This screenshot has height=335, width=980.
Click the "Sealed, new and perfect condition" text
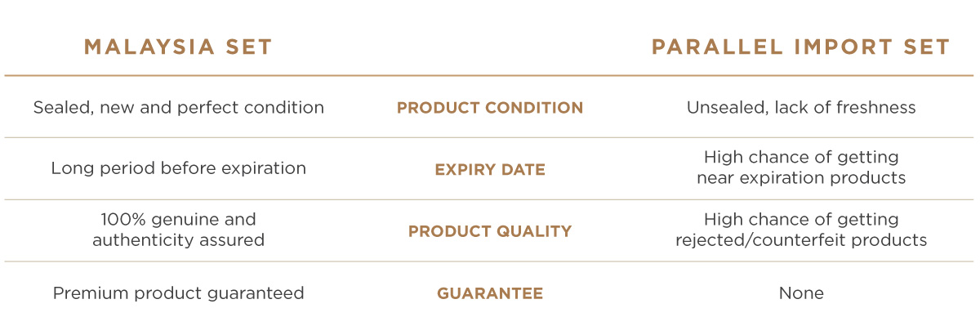[x=178, y=107]
